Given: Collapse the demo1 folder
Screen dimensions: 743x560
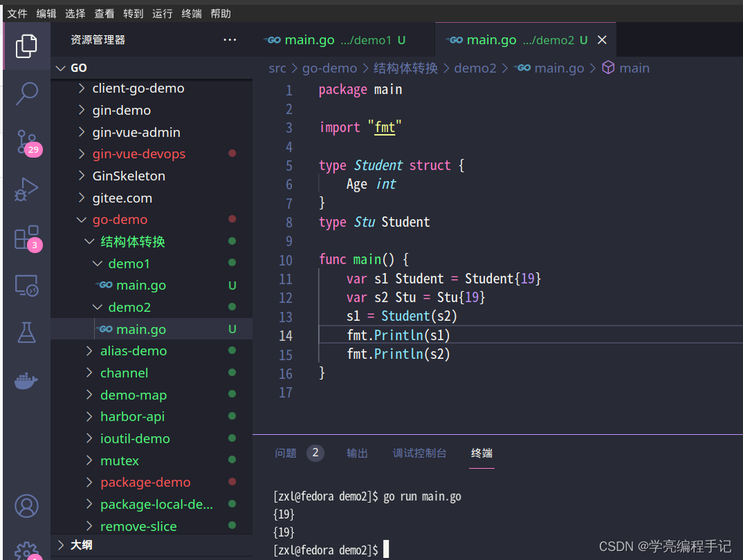Looking at the screenshot, I should [x=151, y=263].
